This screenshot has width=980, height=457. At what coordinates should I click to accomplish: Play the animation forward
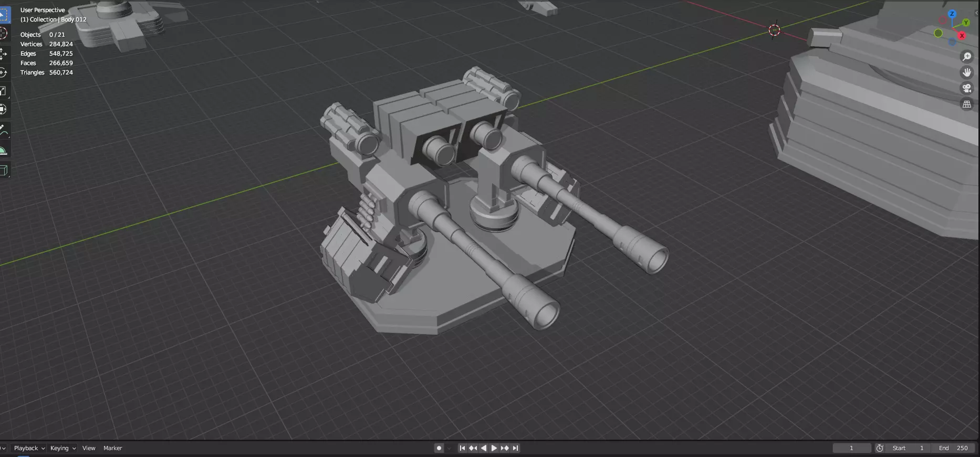[x=494, y=448]
